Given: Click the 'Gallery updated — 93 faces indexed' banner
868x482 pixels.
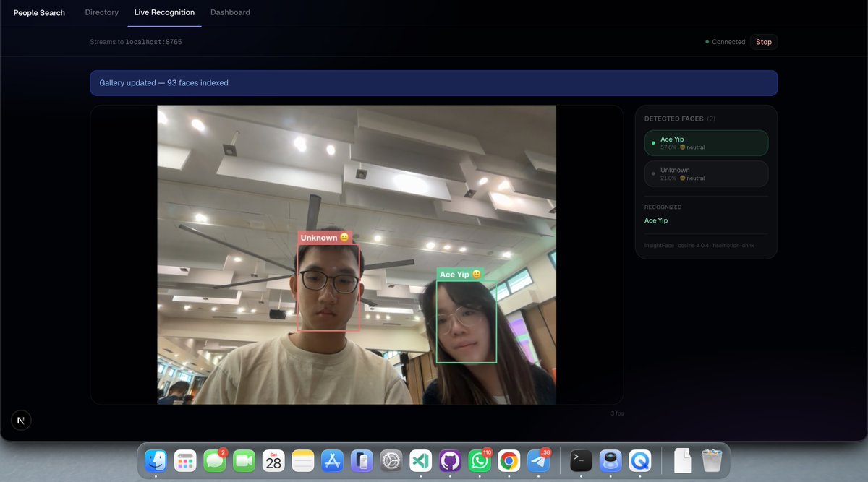Looking at the screenshot, I should 434,83.
